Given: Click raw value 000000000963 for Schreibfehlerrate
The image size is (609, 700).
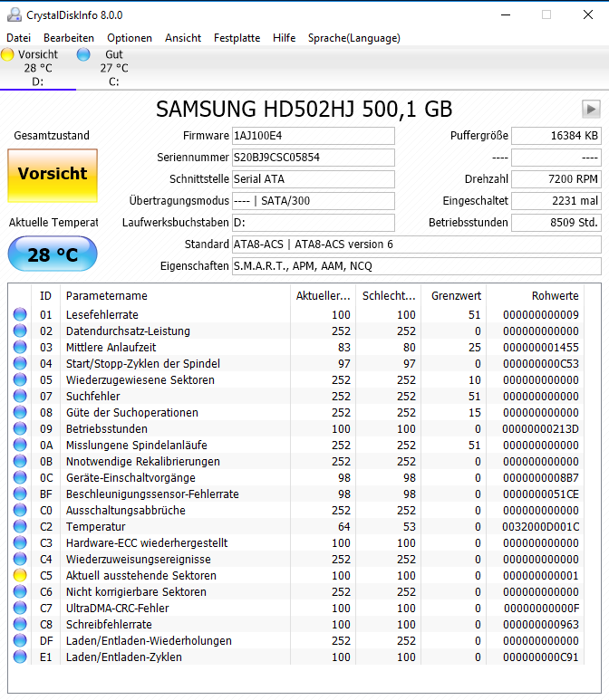Looking at the screenshot, I should pos(541,625).
